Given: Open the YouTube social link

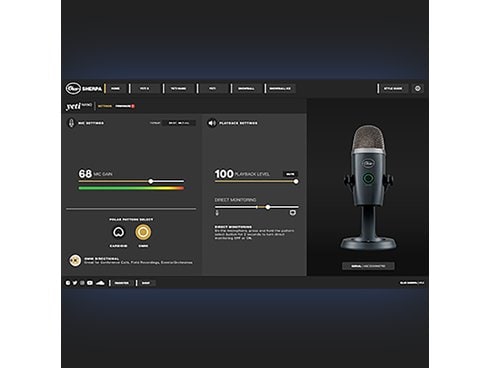Looking at the screenshot, I should coord(90,283).
